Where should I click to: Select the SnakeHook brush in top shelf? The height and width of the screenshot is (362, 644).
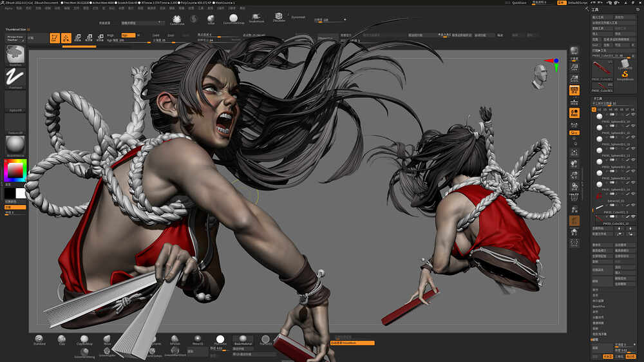tap(256, 17)
